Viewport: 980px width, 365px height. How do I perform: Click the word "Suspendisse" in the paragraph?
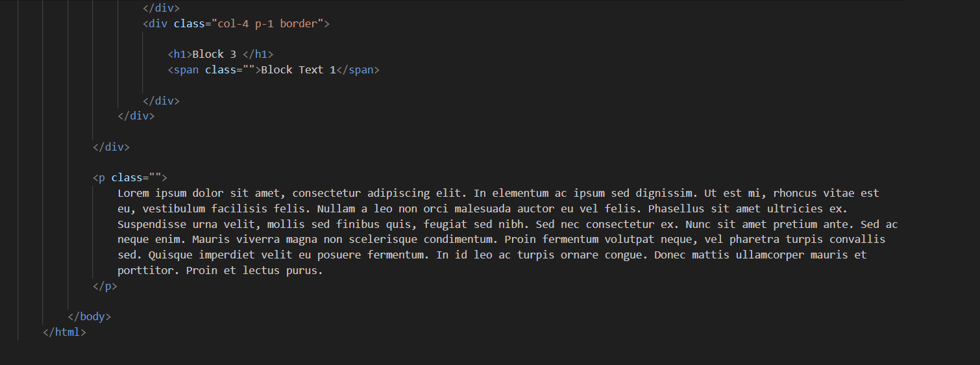point(152,224)
